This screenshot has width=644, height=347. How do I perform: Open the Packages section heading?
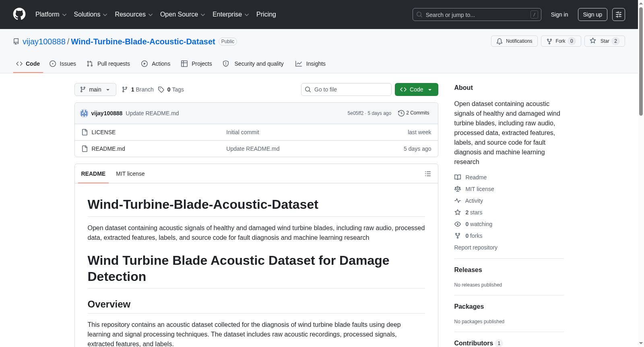click(x=469, y=307)
